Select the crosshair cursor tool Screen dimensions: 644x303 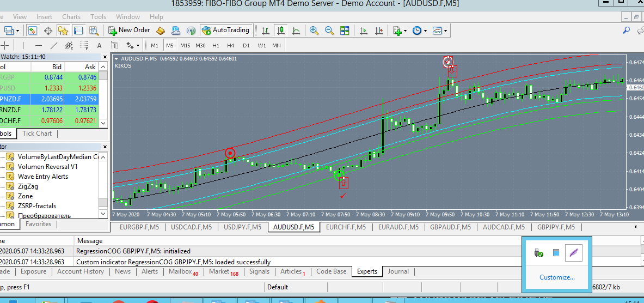click(5, 45)
